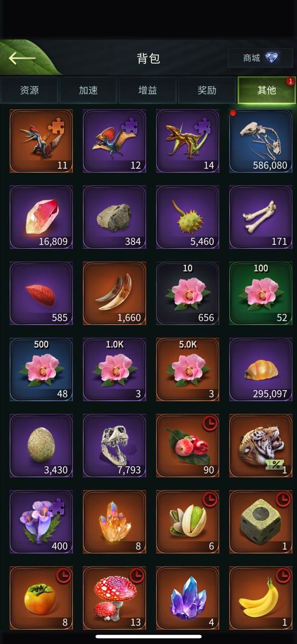Select the 其他 tab with notification badge

[266, 91]
